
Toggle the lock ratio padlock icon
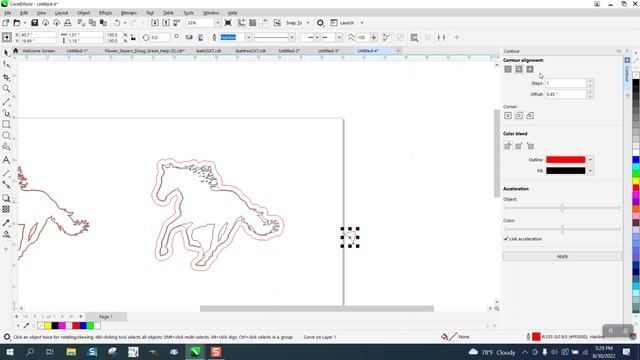133,38
